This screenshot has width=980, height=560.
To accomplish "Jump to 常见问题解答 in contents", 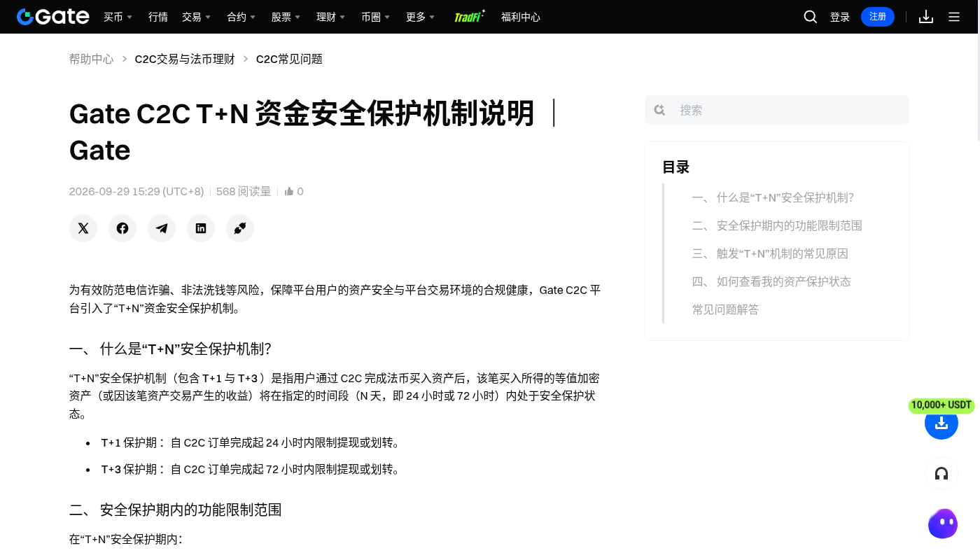I will (x=725, y=309).
